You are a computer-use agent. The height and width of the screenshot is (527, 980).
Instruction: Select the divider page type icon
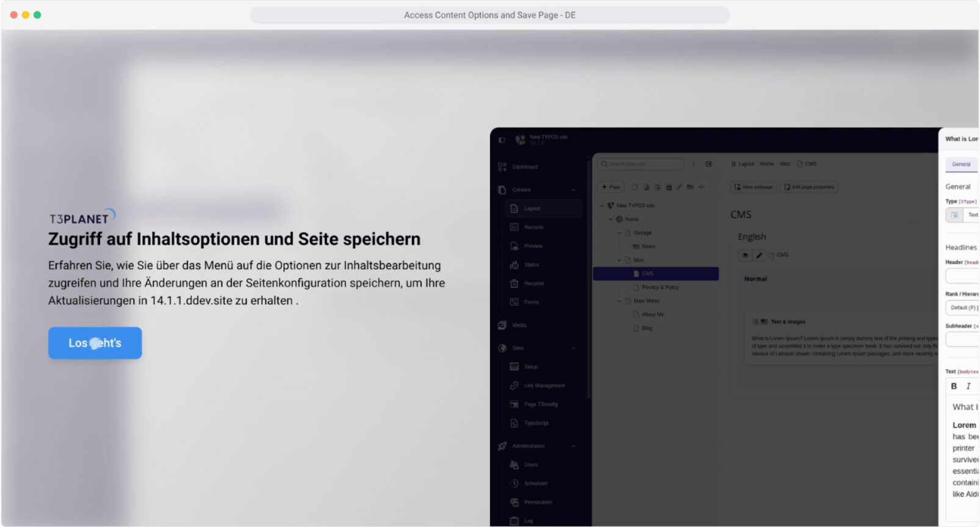coord(701,187)
